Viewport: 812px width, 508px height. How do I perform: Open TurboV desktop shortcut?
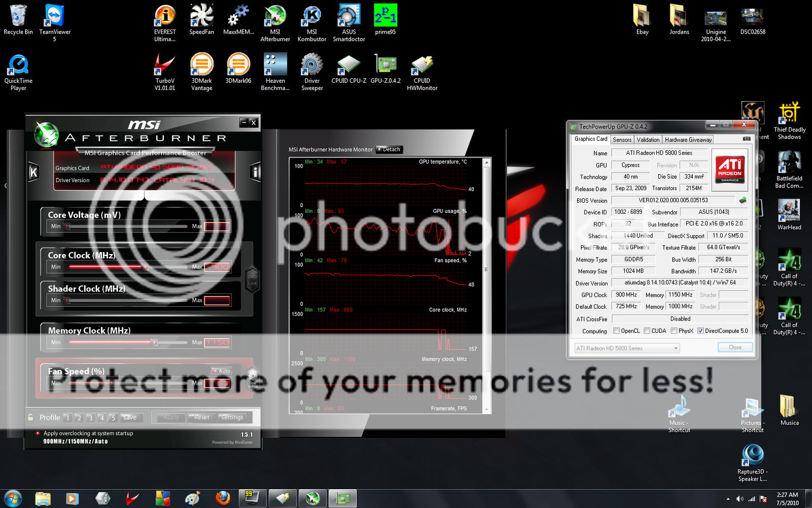165,72
